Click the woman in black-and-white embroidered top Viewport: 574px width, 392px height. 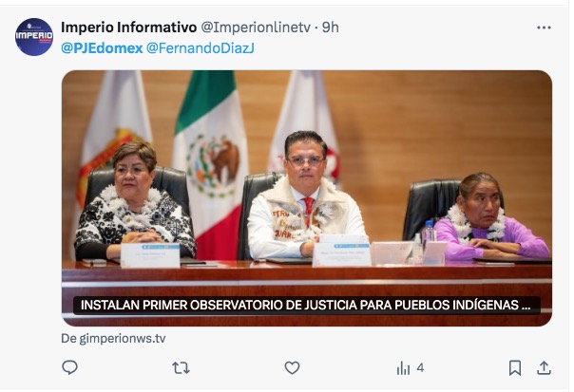[135, 201]
